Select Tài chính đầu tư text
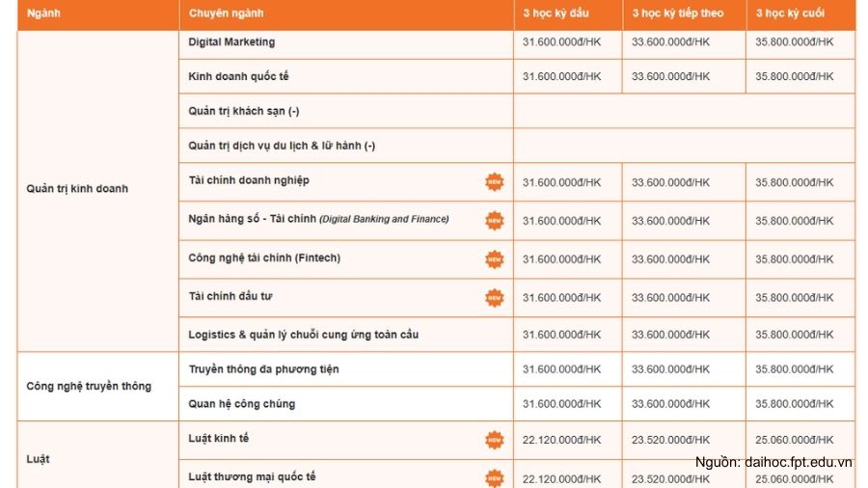The height and width of the screenshot is (488, 868). (x=231, y=297)
